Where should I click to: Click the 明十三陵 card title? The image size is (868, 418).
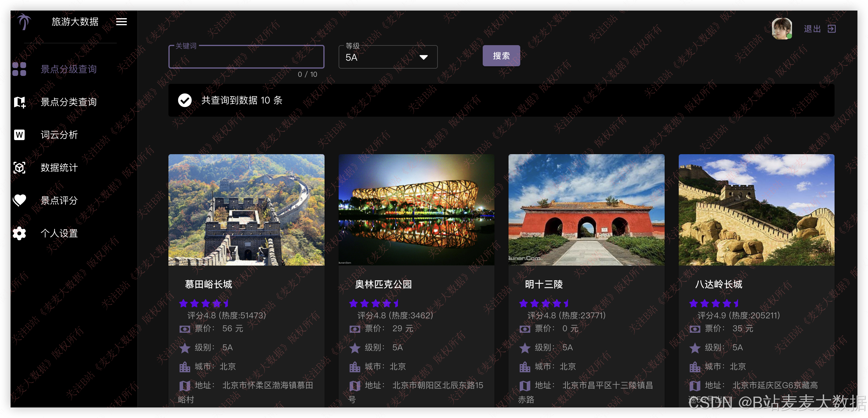tap(544, 284)
